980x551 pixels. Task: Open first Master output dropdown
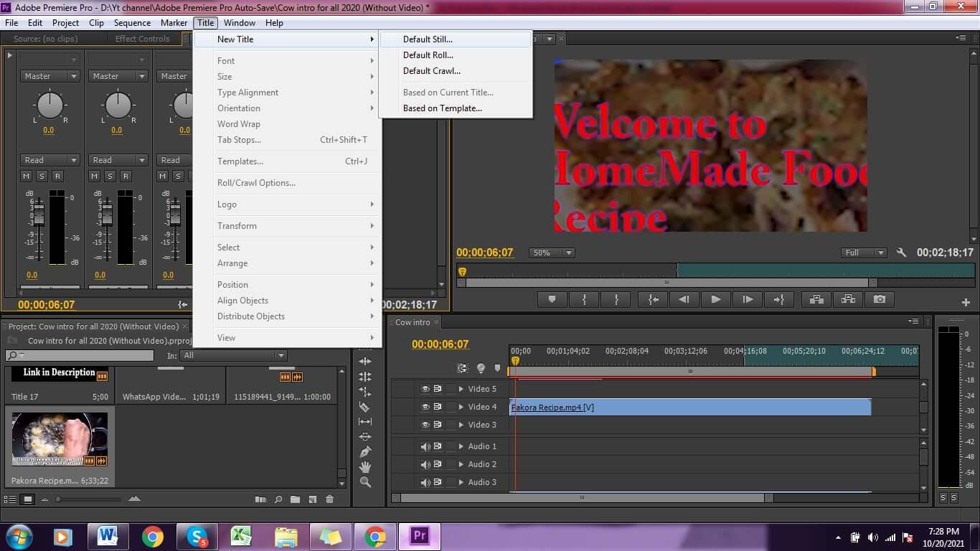point(50,76)
